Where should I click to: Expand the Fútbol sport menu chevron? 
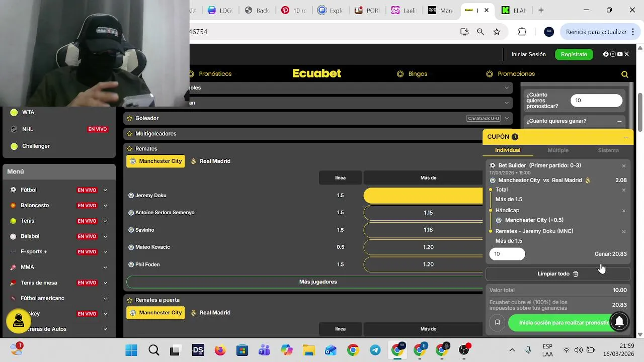tap(105, 190)
